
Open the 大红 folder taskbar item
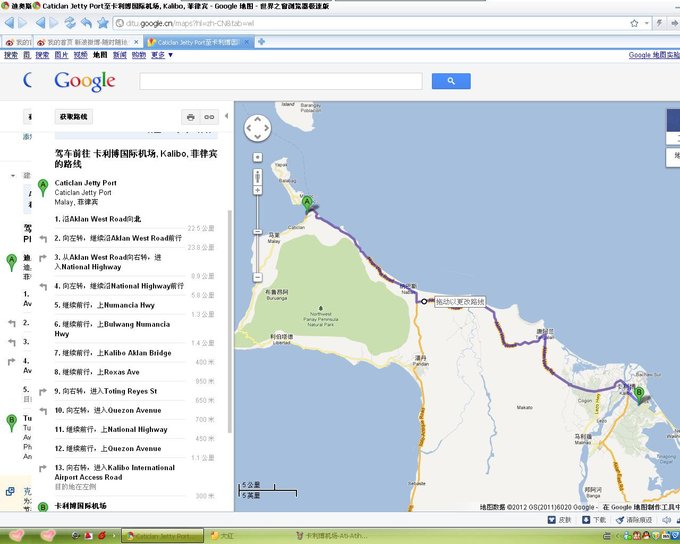coord(222,536)
